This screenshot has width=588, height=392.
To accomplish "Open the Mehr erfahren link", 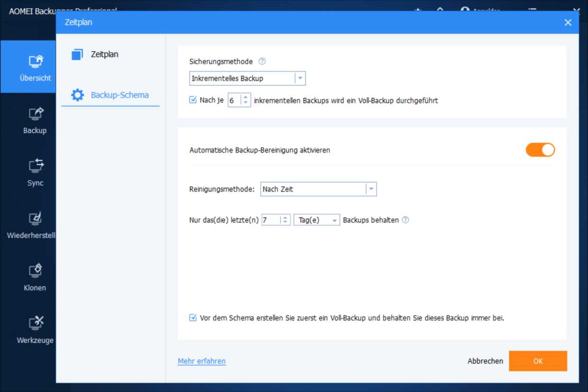I will pyautogui.click(x=201, y=361).
